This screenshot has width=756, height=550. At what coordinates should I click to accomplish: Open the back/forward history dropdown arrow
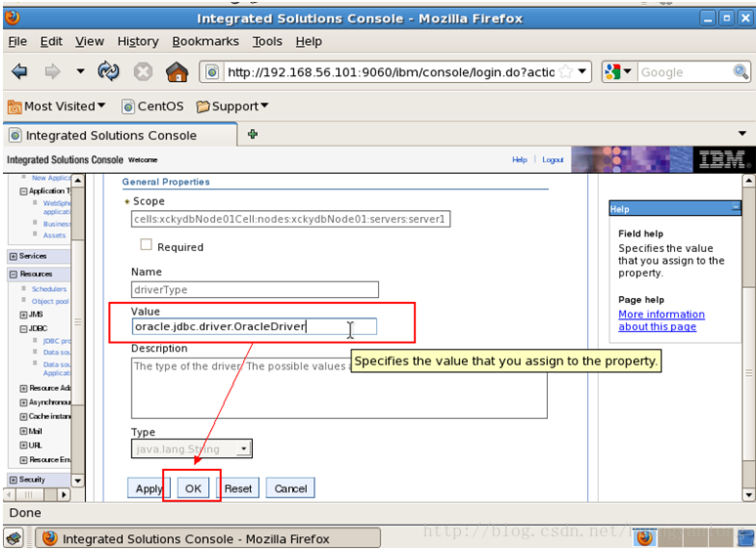pos(80,72)
